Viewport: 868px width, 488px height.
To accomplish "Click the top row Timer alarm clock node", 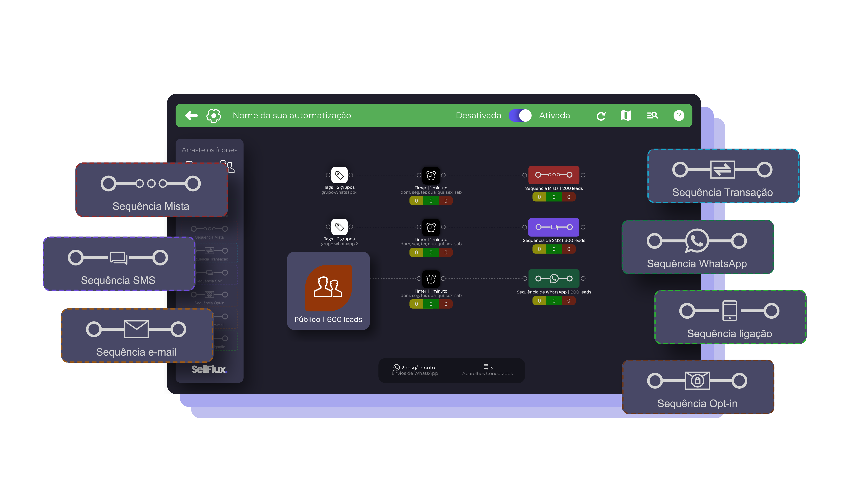I will click(x=431, y=175).
